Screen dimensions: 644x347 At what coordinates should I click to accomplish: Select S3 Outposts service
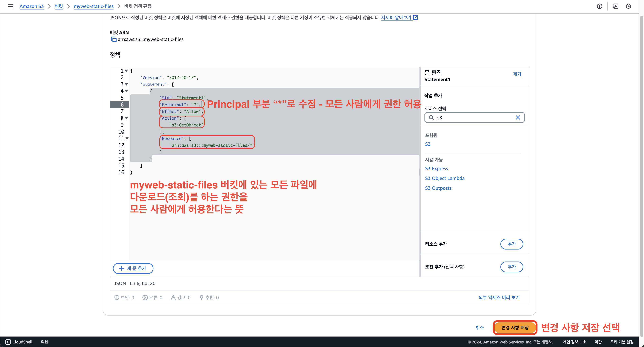(438, 188)
